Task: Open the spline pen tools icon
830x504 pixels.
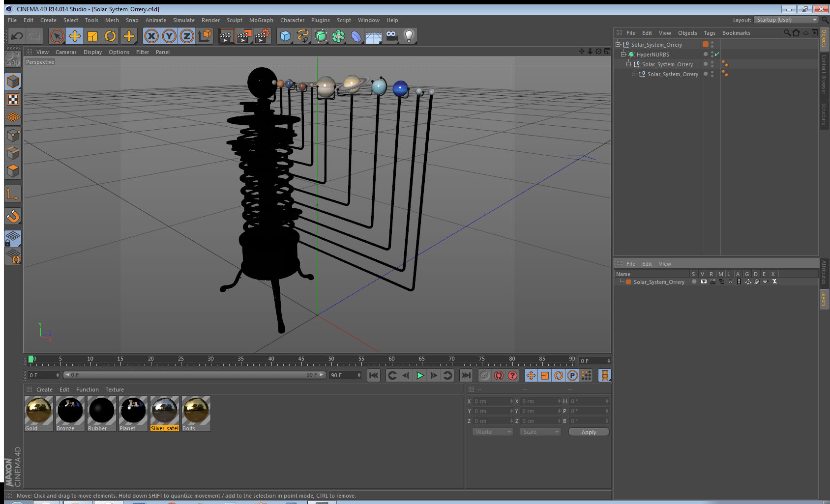Action: pyautogui.click(x=303, y=36)
